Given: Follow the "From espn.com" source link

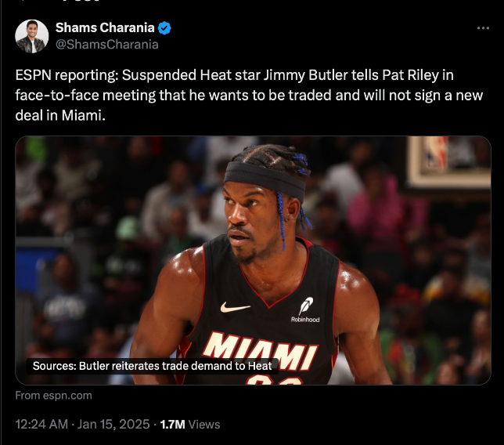Looking at the screenshot, I should 54,395.
